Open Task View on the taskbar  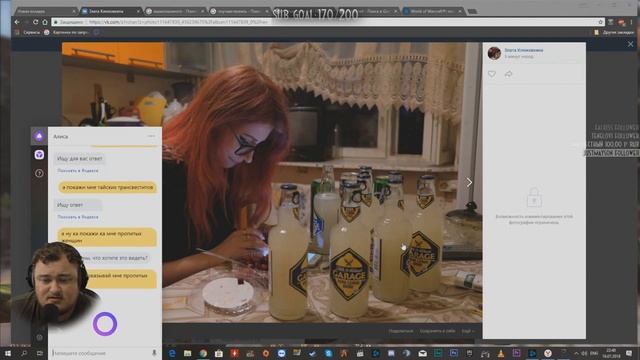click(40, 353)
